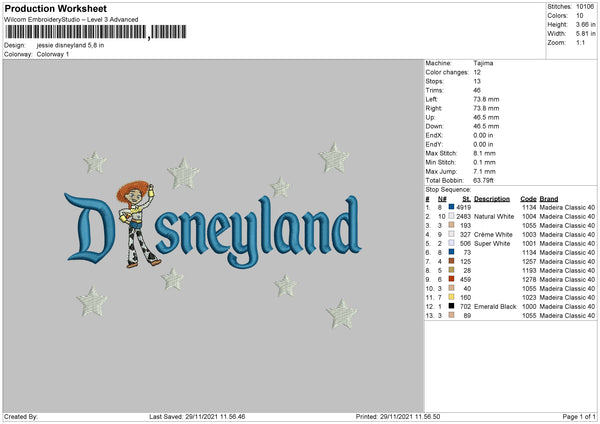600x424 pixels.
Task: Select the gold swatch for code 1193
Action: [x=452, y=270]
